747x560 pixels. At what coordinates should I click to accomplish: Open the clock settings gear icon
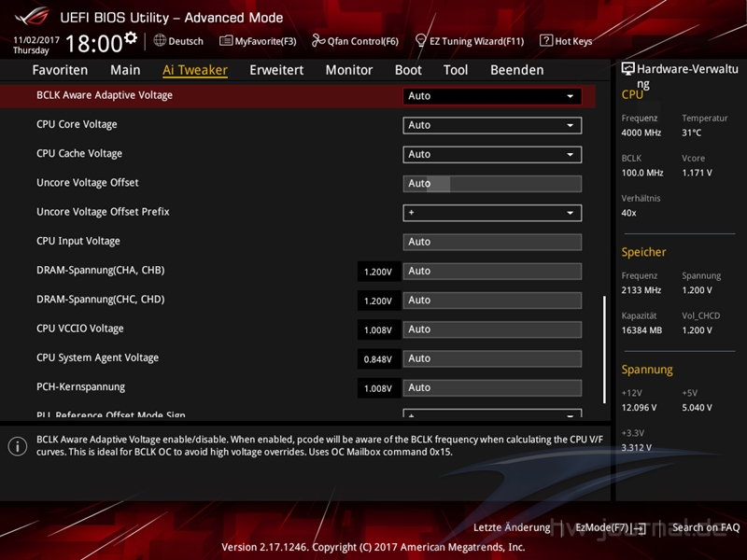point(131,37)
